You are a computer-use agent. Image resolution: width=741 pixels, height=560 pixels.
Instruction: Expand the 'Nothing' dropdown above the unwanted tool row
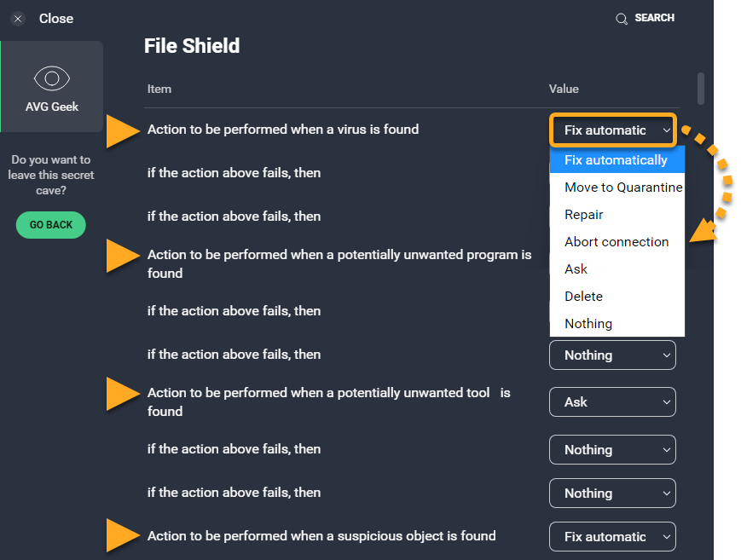point(612,355)
